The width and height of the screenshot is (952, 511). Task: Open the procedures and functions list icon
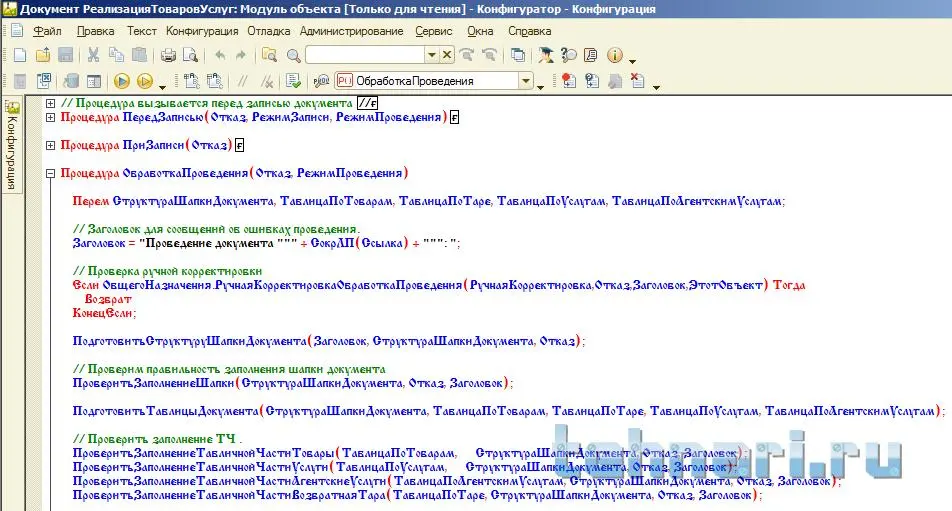321,81
